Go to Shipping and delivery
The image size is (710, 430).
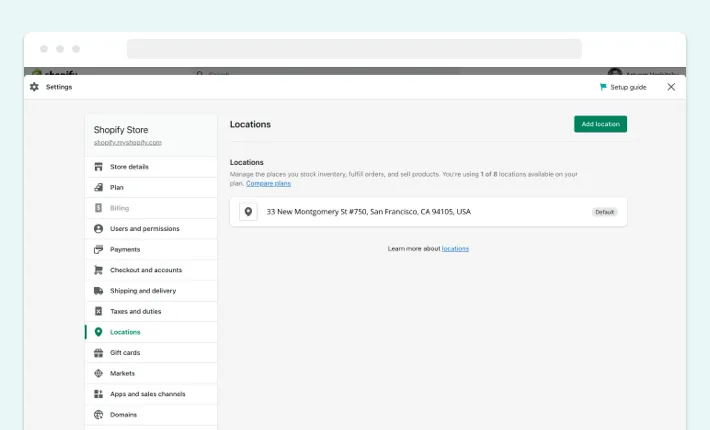pos(151,291)
